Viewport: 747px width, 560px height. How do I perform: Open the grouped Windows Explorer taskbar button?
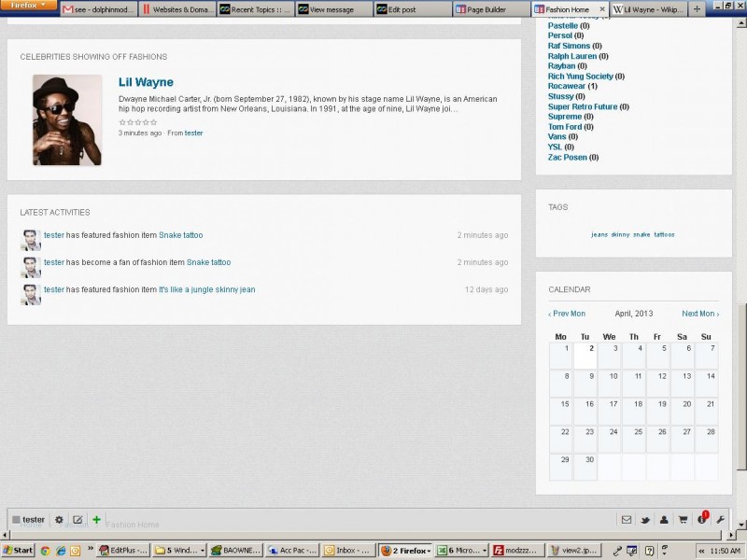(179, 551)
